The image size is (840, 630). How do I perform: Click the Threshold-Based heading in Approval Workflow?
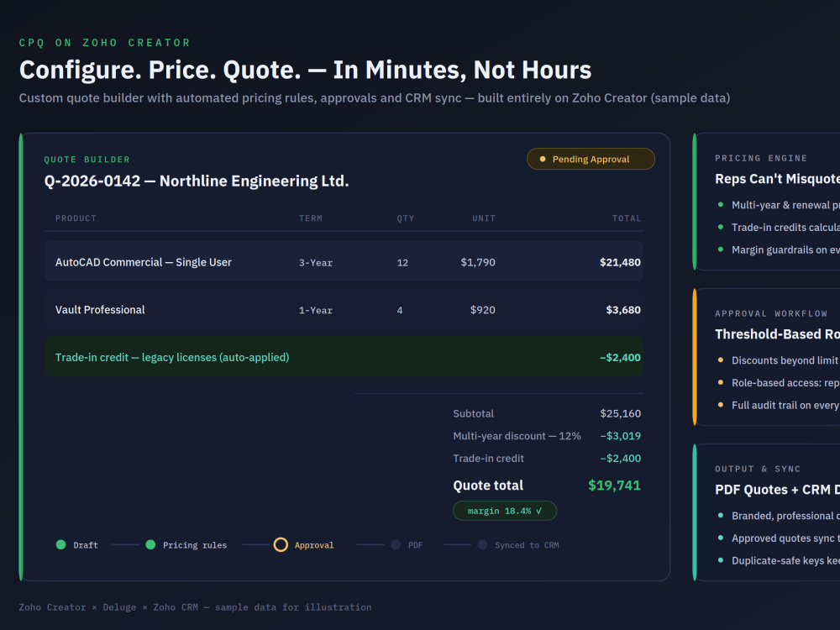pos(777,334)
